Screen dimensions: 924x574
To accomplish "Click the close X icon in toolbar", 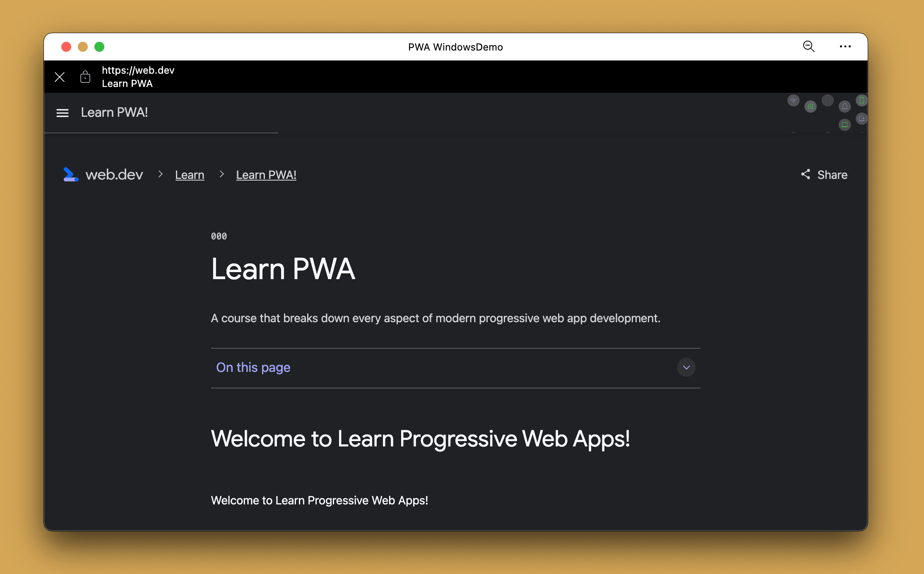I will tap(60, 76).
